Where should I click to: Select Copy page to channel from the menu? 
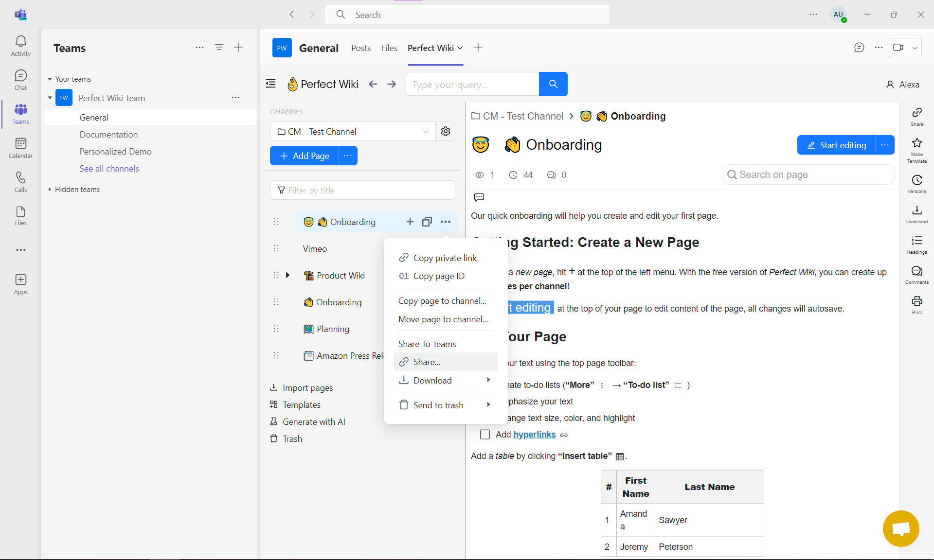(x=441, y=300)
